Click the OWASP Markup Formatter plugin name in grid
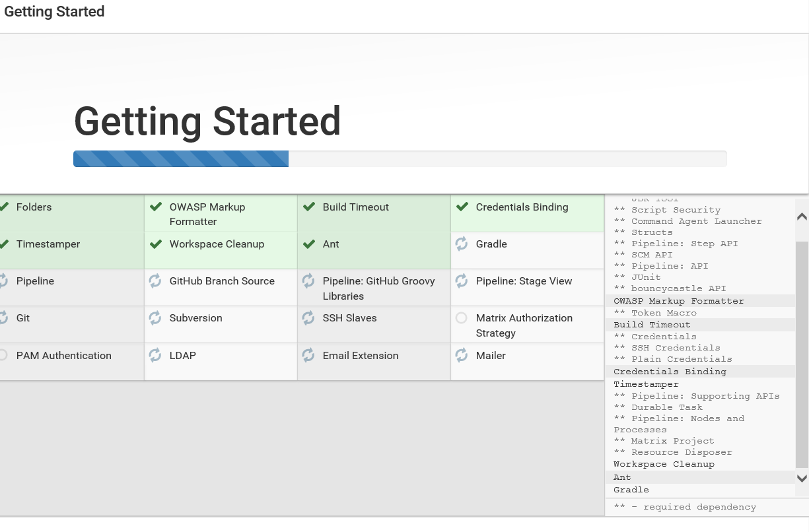Image resolution: width=809 pixels, height=532 pixels. pos(207,214)
